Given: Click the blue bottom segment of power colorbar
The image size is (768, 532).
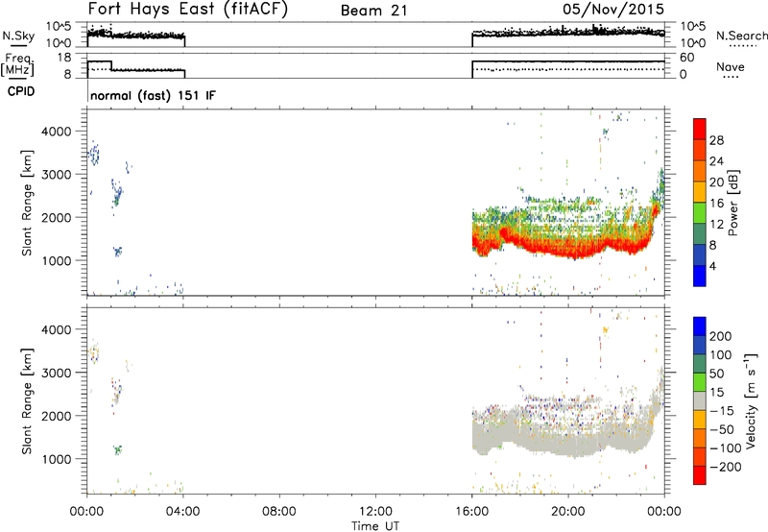Looking at the screenshot, I should [x=700, y=276].
